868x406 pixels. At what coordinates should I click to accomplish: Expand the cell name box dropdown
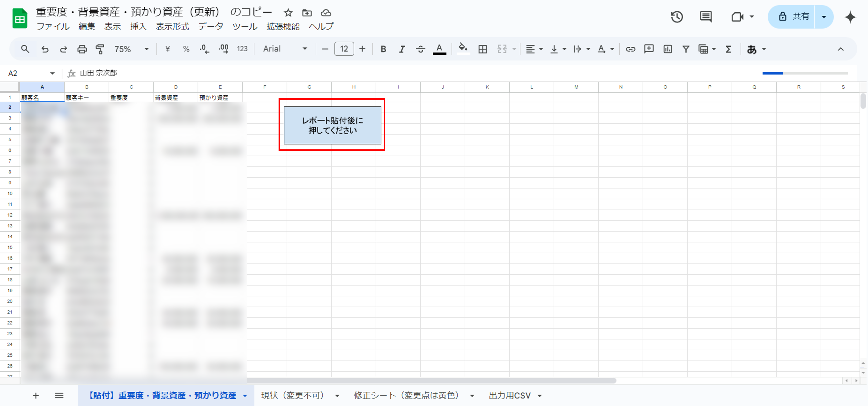point(52,73)
